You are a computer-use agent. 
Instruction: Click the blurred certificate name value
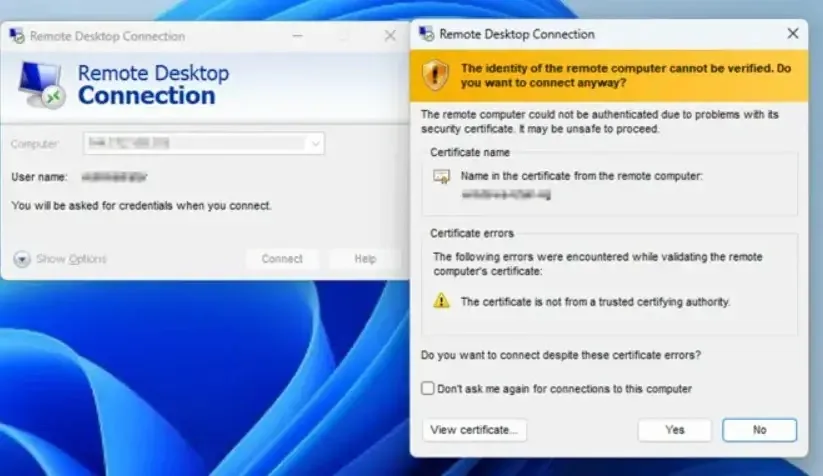tap(506, 195)
